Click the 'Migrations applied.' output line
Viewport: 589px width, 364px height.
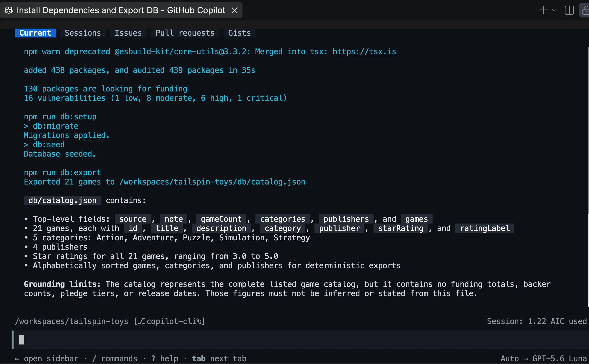[x=67, y=135]
